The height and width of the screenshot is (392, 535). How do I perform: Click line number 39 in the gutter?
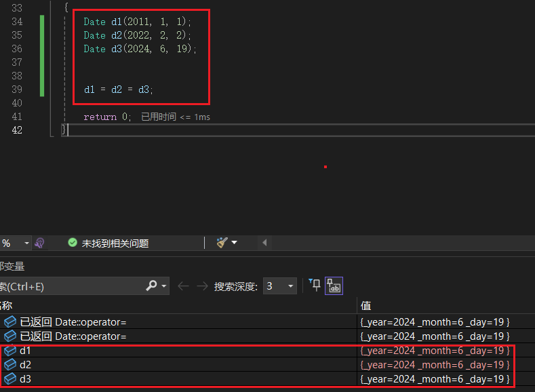coord(17,90)
